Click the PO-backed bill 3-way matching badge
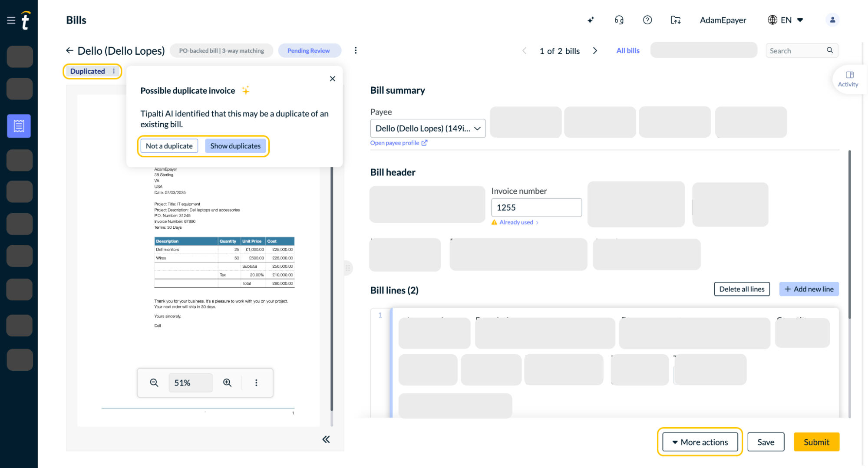The image size is (868, 468). click(221, 51)
